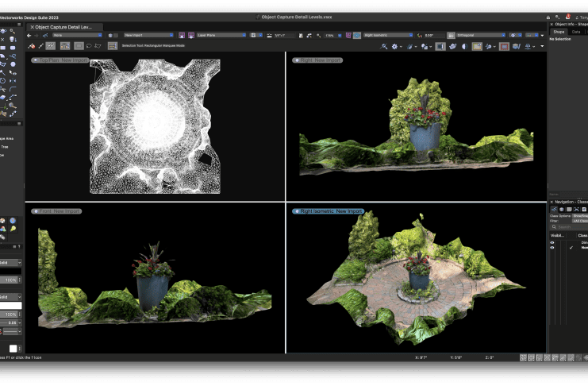Toggle the active class checkmark column
The width and height of the screenshot is (588, 386).
571,248
